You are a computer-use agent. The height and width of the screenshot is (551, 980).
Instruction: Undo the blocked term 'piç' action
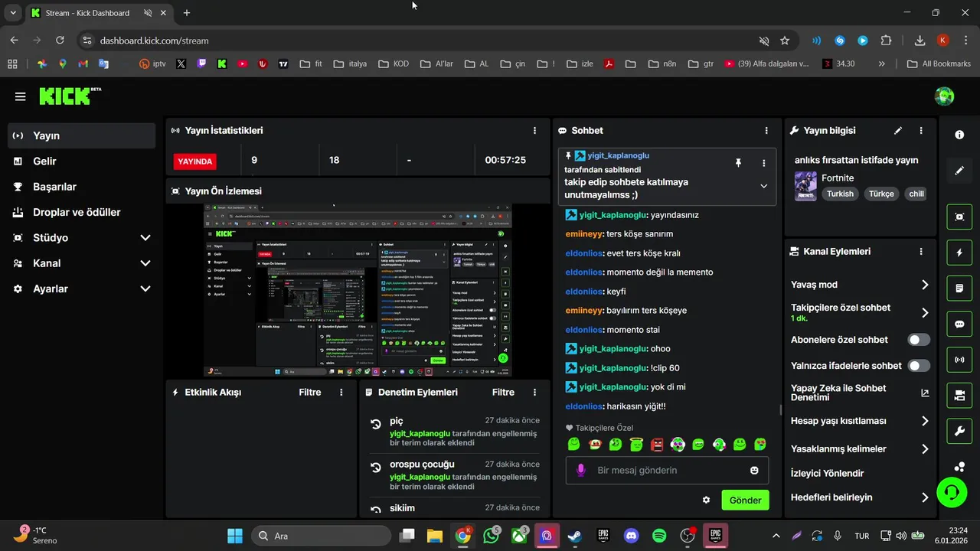point(376,424)
